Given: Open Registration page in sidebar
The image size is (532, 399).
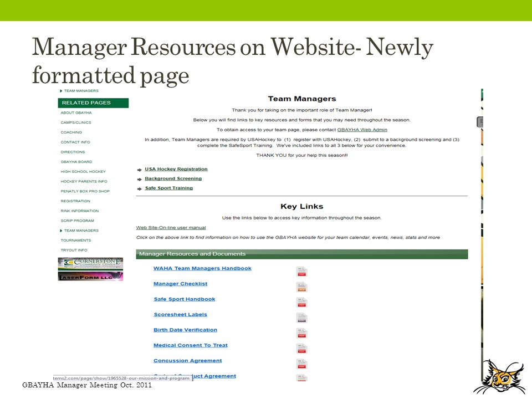Looking at the screenshot, I should [75, 201].
